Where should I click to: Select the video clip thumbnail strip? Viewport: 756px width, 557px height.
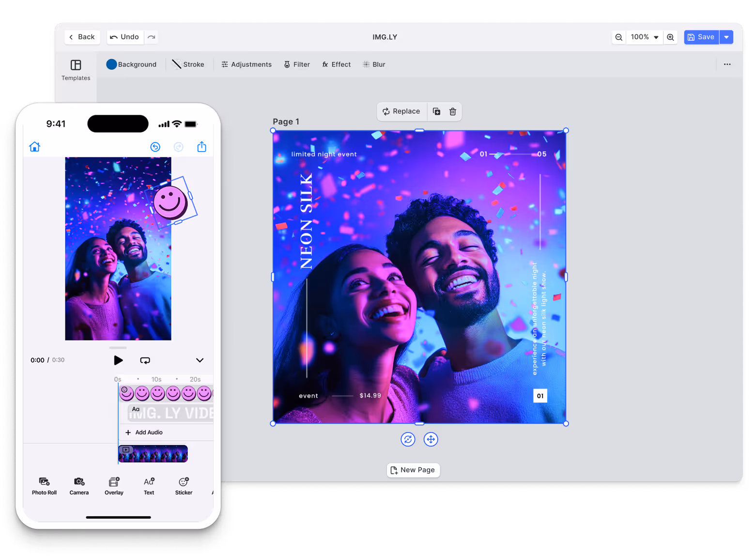pos(153,454)
